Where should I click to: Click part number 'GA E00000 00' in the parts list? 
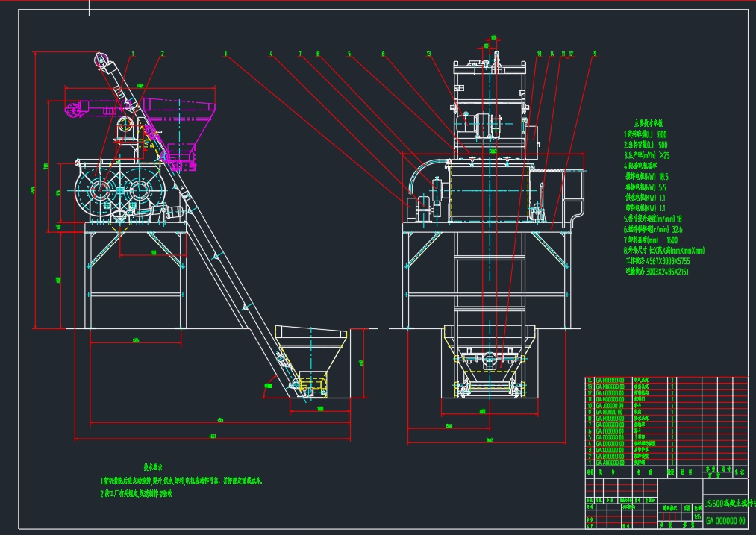tap(610, 437)
